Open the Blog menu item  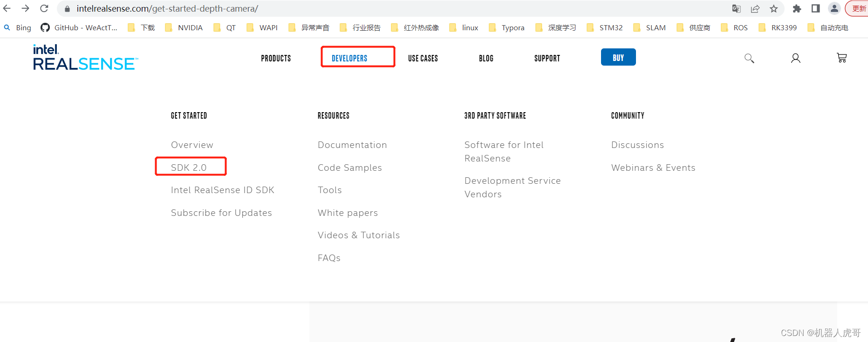pyautogui.click(x=486, y=58)
